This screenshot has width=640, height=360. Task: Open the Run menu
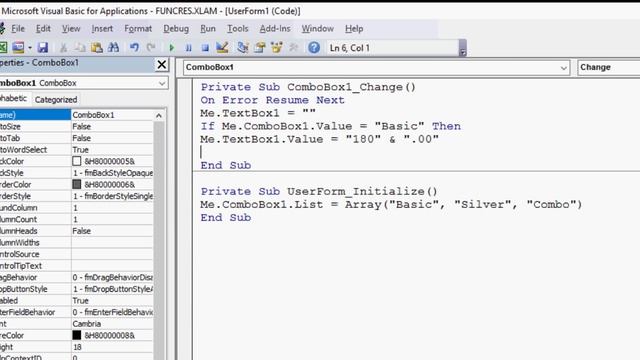click(x=208, y=29)
